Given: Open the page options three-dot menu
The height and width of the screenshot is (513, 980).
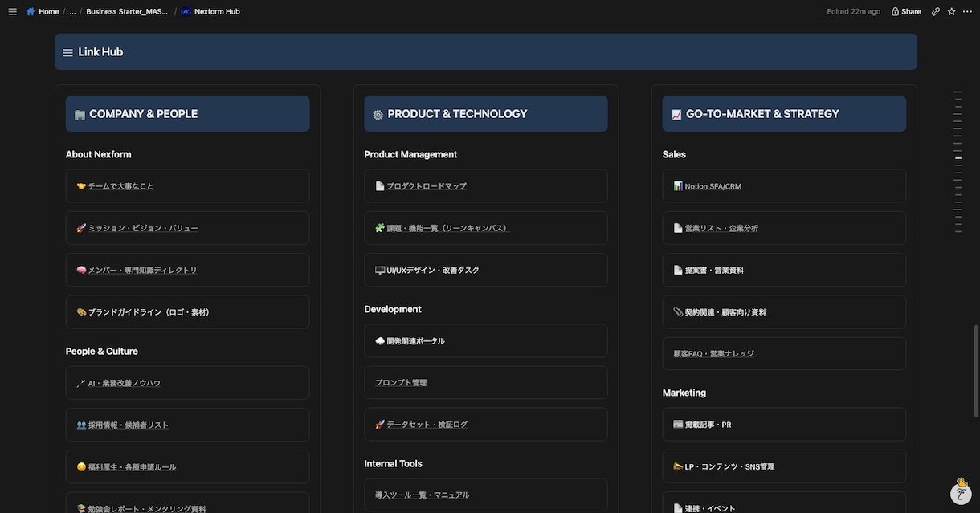Looking at the screenshot, I should [967, 11].
